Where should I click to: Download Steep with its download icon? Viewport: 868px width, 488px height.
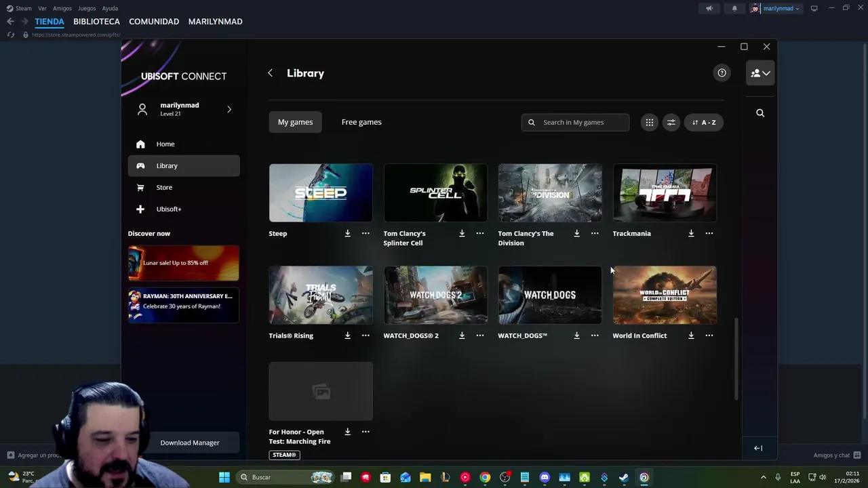pyautogui.click(x=347, y=233)
